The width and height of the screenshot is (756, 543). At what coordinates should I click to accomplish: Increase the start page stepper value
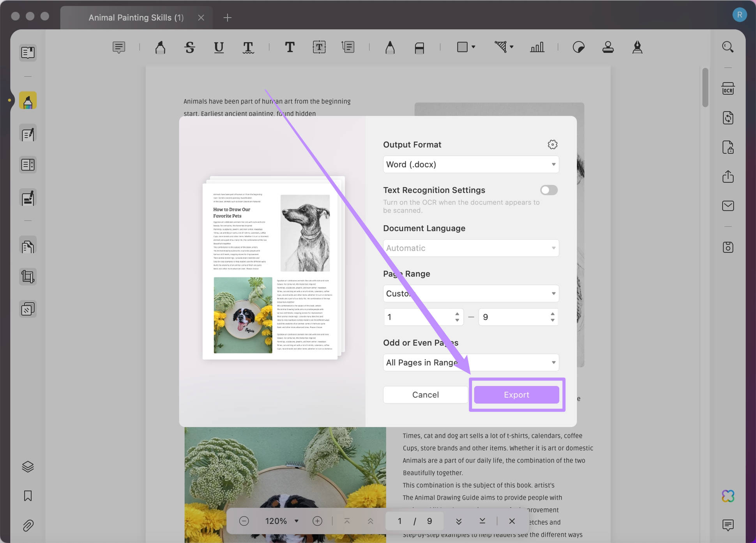[457, 314]
